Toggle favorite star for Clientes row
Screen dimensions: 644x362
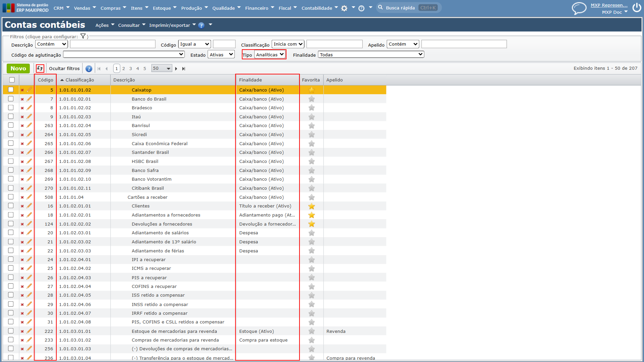[312, 206]
